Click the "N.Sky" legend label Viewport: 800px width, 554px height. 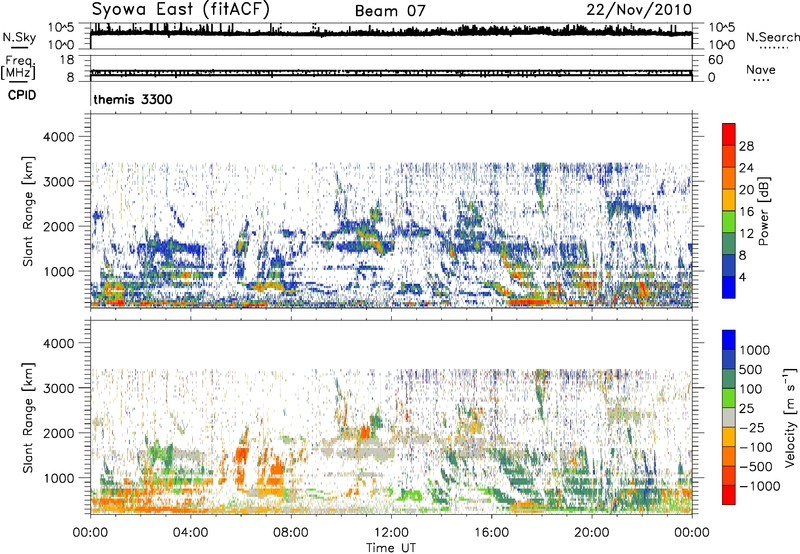19,37
